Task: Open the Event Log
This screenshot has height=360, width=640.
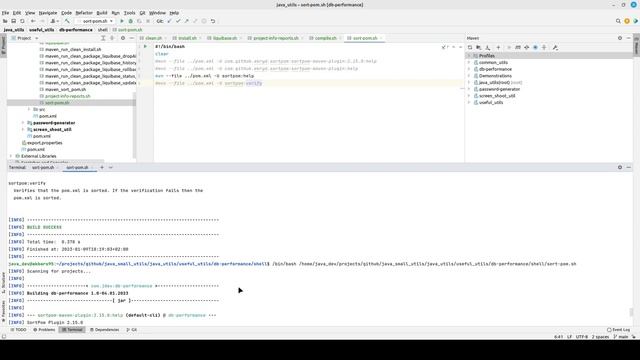Action: click(618, 330)
